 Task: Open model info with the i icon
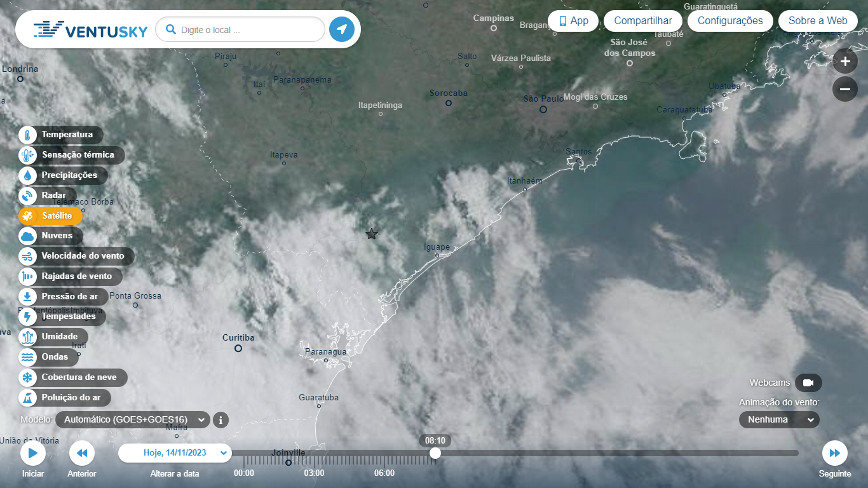[220, 419]
